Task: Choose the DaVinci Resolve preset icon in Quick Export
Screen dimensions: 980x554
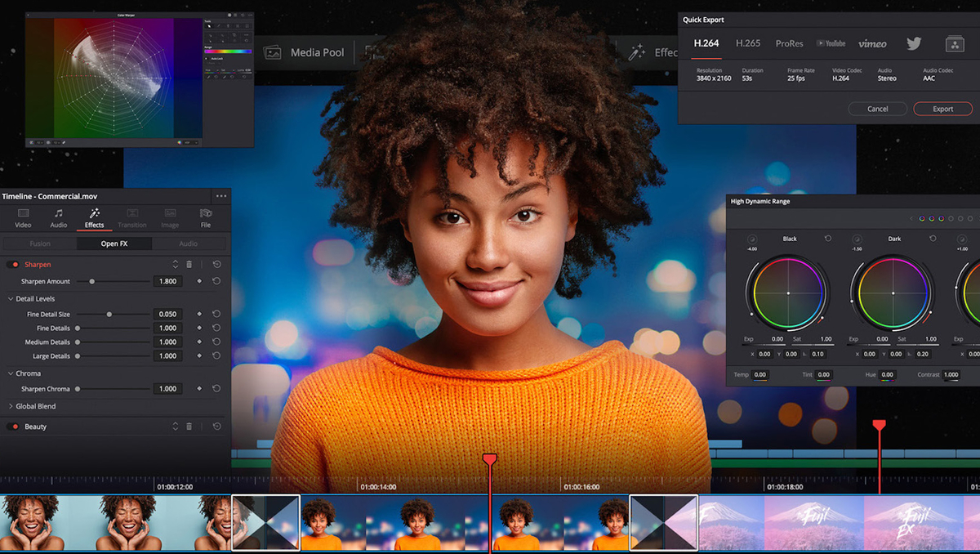Action: (x=955, y=44)
